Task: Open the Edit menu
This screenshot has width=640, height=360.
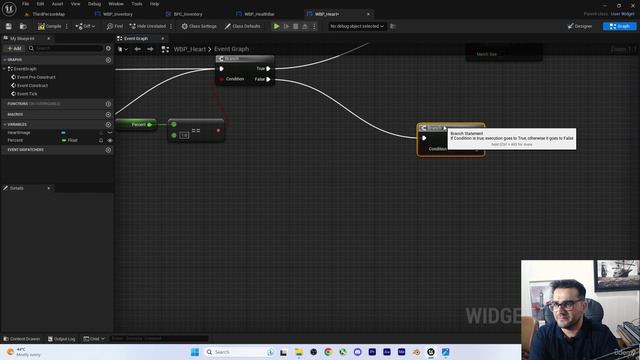Action: coord(40,4)
